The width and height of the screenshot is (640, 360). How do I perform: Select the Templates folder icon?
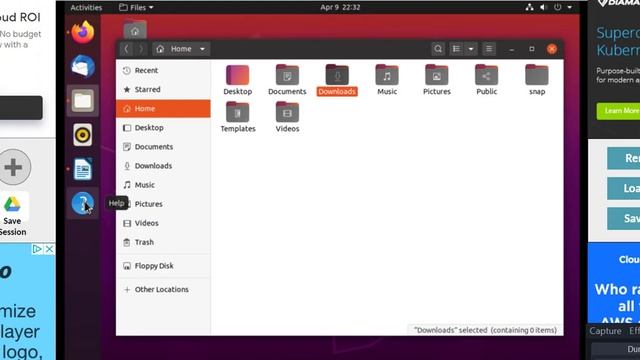pyautogui.click(x=238, y=117)
